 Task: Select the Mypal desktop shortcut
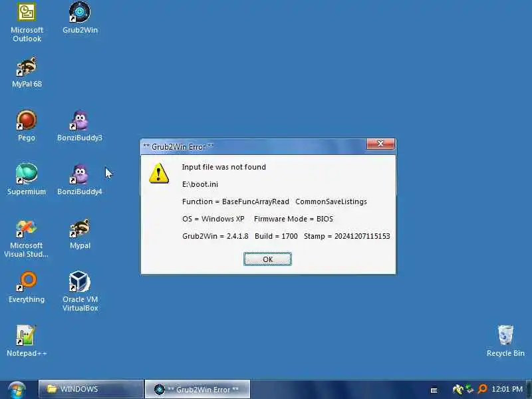click(80, 234)
